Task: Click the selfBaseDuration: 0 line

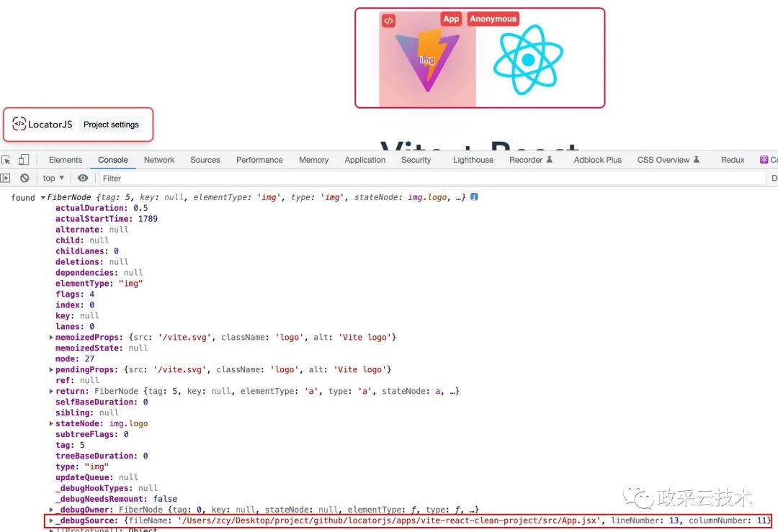Action: (102, 402)
